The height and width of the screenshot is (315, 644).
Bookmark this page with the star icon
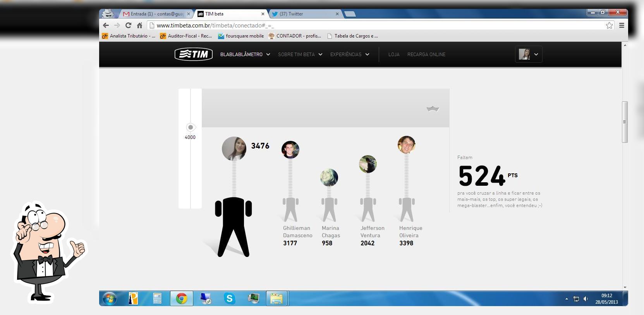609,26
